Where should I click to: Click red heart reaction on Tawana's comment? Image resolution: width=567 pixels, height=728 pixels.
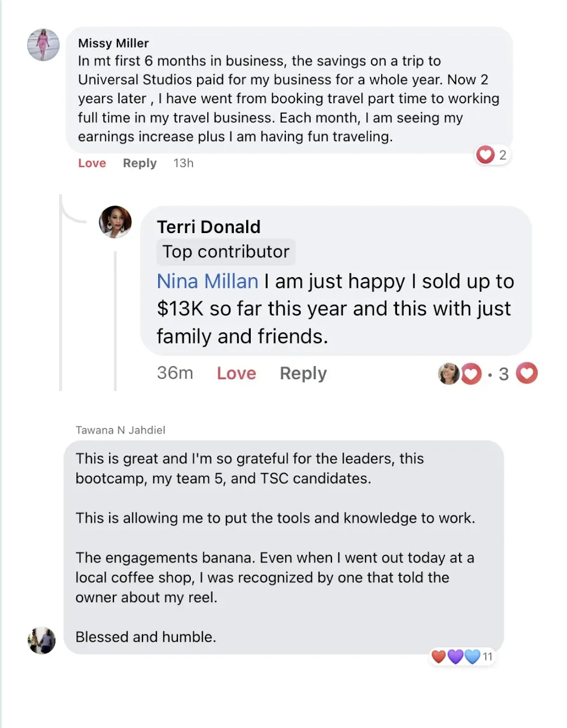click(439, 656)
